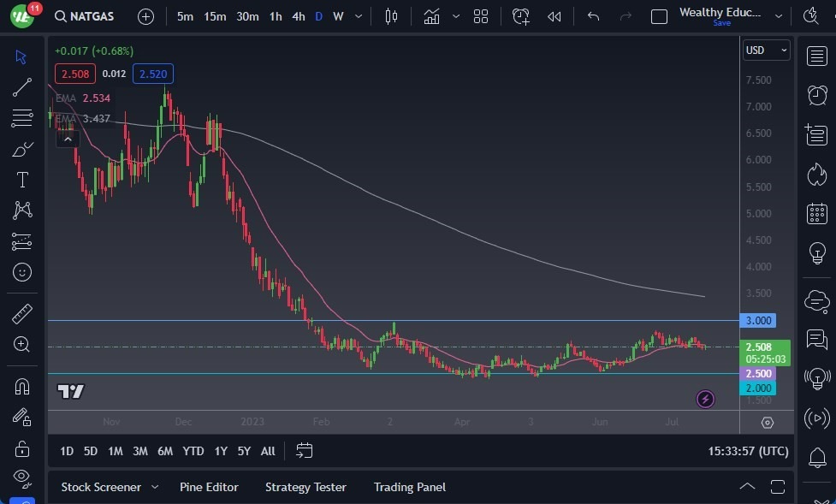
Task: Open the Calendar panel icon
Action: click(x=816, y=214)
